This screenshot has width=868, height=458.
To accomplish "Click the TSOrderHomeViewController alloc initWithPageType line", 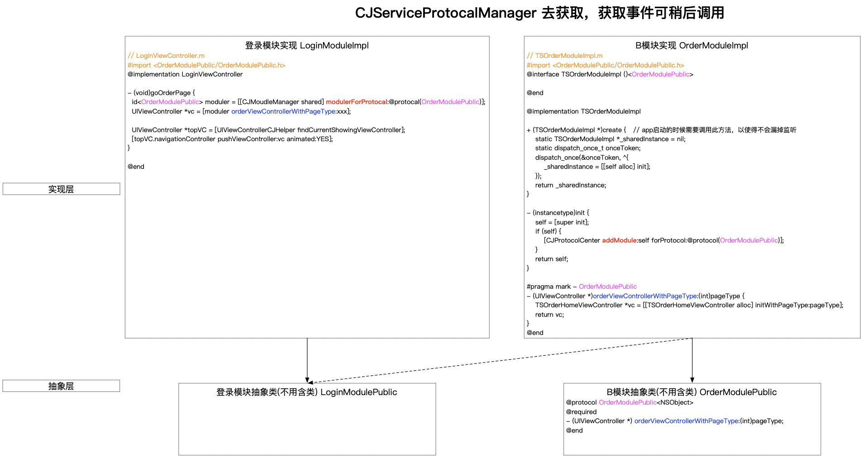I will pos(689,305).
